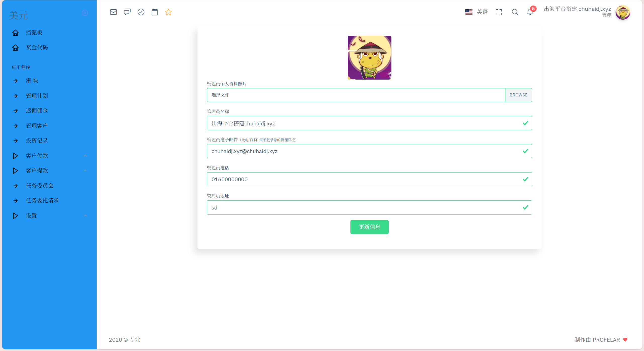Open the 英语 language dropdown
The height and width of the screenshot is (351, 644).
tap(476, 12)
